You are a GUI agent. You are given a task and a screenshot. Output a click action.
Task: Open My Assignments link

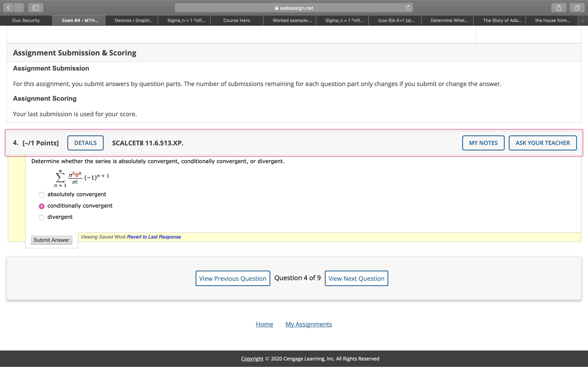(x=308, y=324)
